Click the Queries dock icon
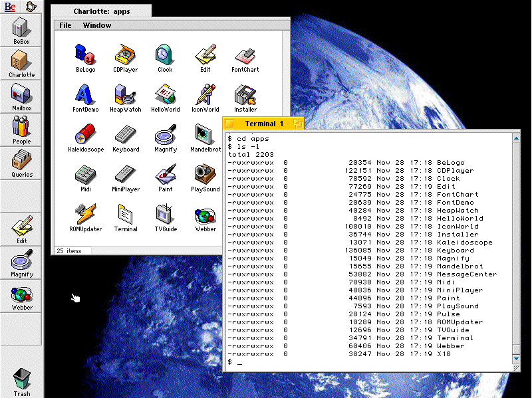532x398 pixels. (x=21, y=161)
